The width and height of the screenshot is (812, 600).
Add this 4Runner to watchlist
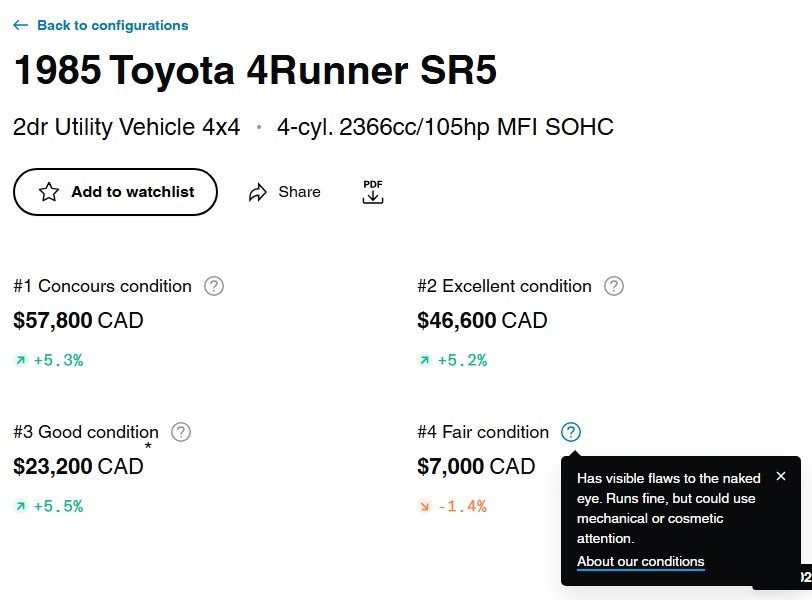(x=115, y=192)
